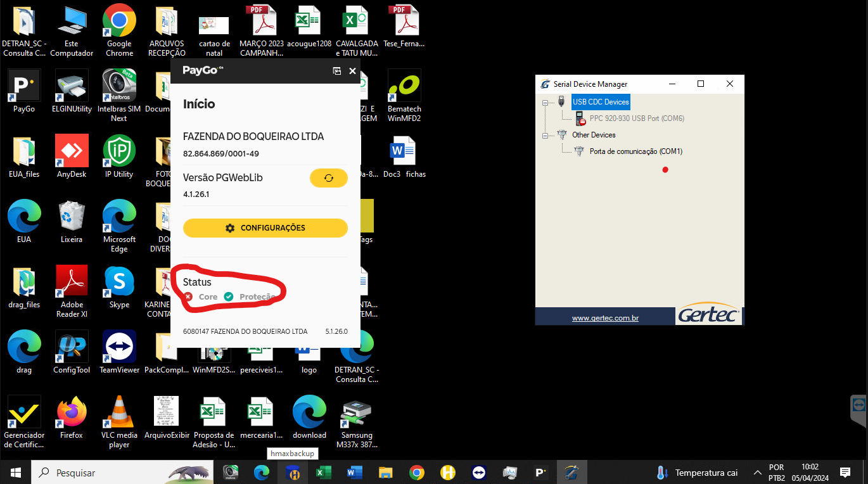The image size is (868, 484).
Task: Click the green Proteção status check icon
Action: point(229,296)
